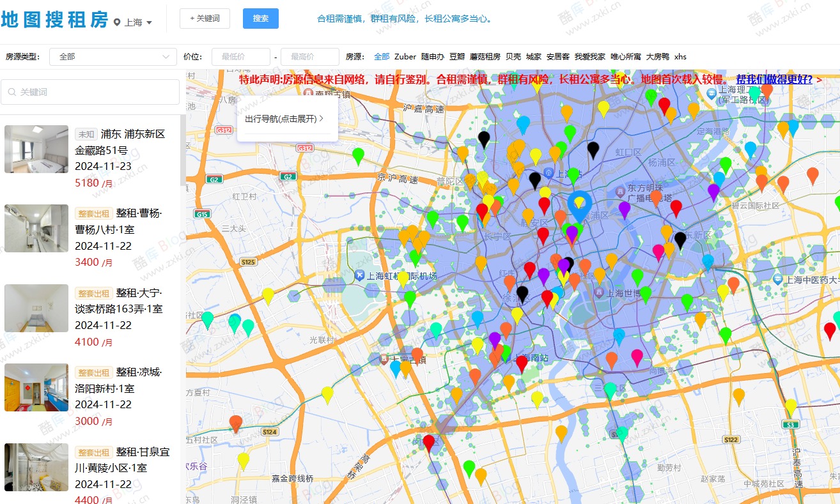
Task: Open the 帮我们做得更好 feedback link
Action: (774, 80)
